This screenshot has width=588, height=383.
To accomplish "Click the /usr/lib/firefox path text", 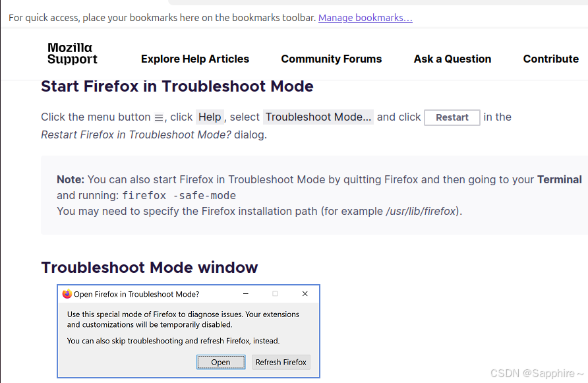I will (x=421, y=211).
